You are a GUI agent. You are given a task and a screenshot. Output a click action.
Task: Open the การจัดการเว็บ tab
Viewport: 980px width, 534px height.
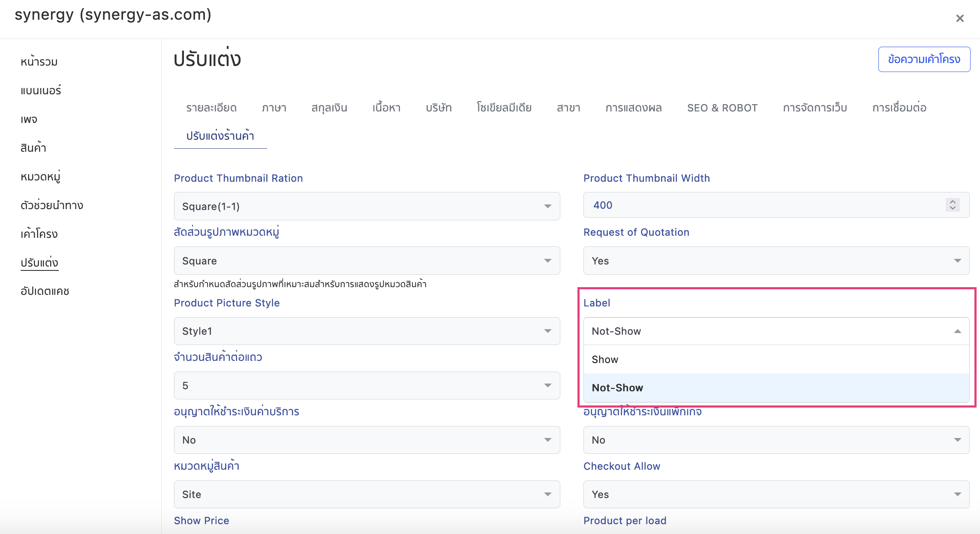pyautogui.click(x=815, y=108)
